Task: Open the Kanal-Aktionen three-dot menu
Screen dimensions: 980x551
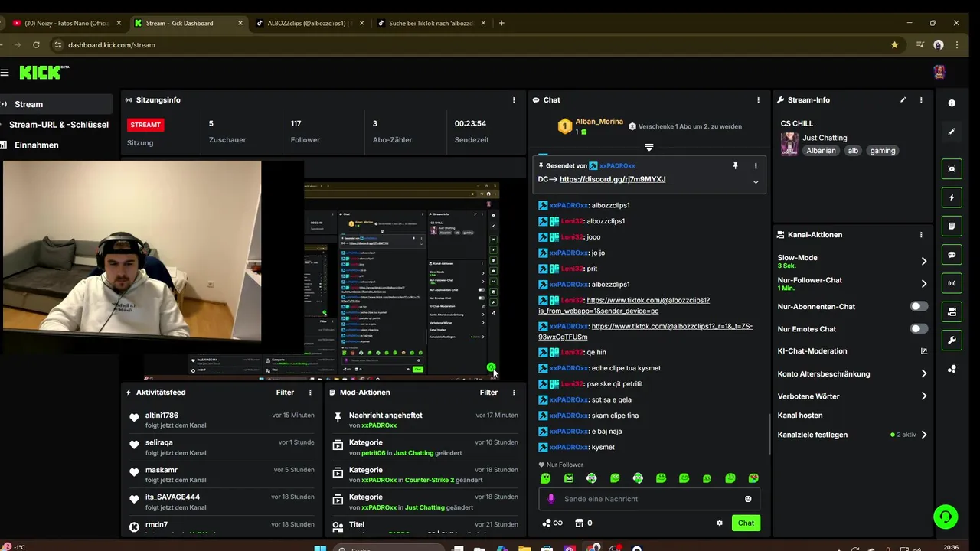Action: pos(921,235)
